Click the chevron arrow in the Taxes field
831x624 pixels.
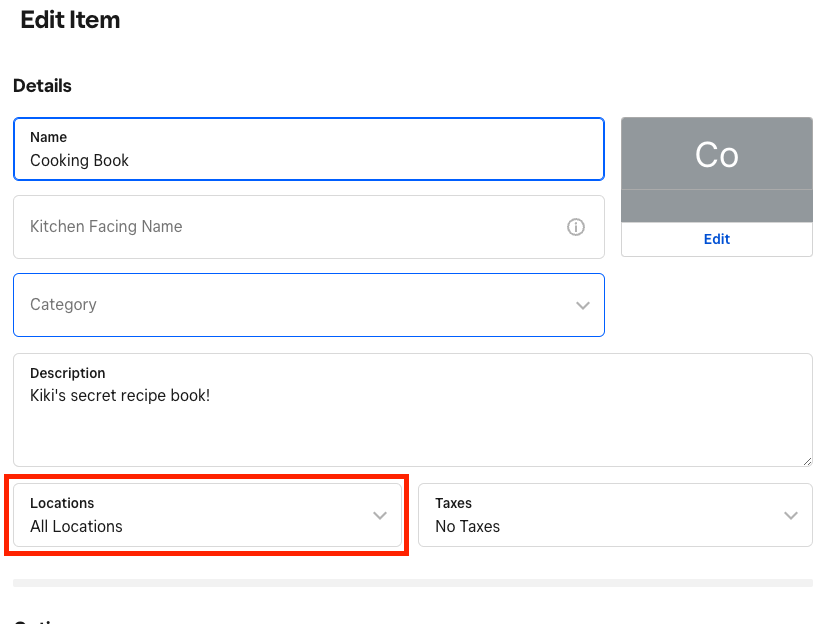point(791,516)
